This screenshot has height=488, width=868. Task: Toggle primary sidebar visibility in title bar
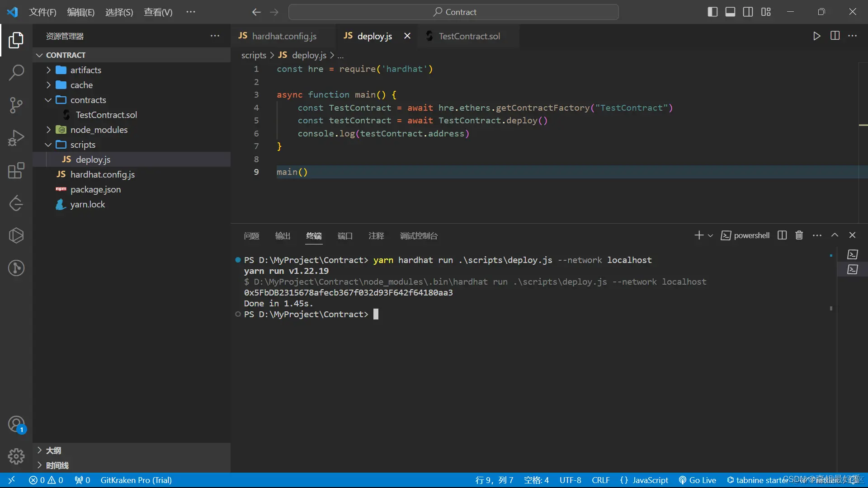[x=712, y=12]
